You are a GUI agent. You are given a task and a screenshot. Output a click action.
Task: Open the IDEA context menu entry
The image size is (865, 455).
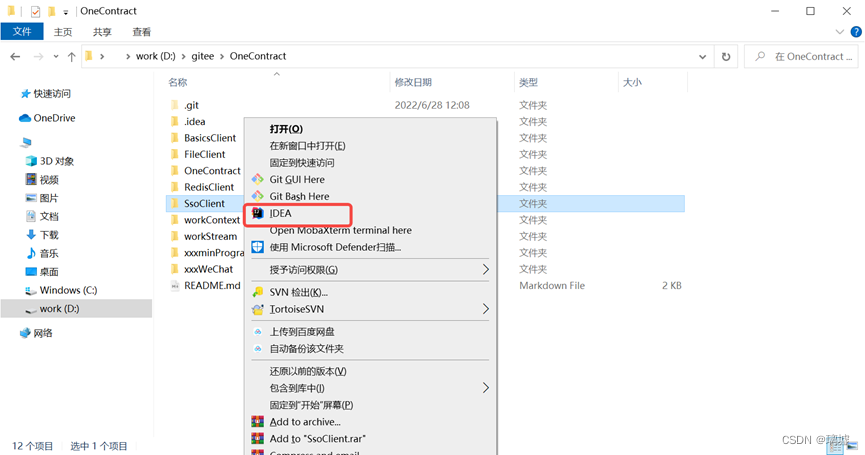point(298,213)
